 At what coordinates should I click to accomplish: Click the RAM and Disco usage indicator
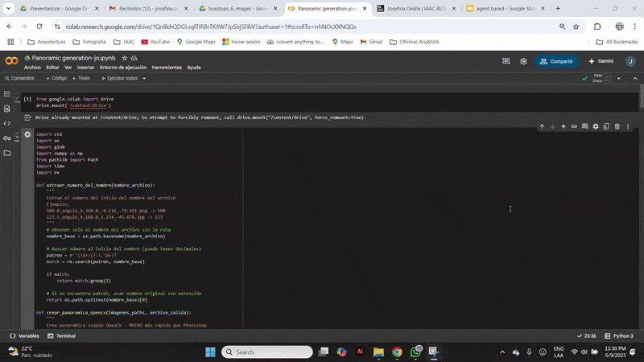[602, 78]
